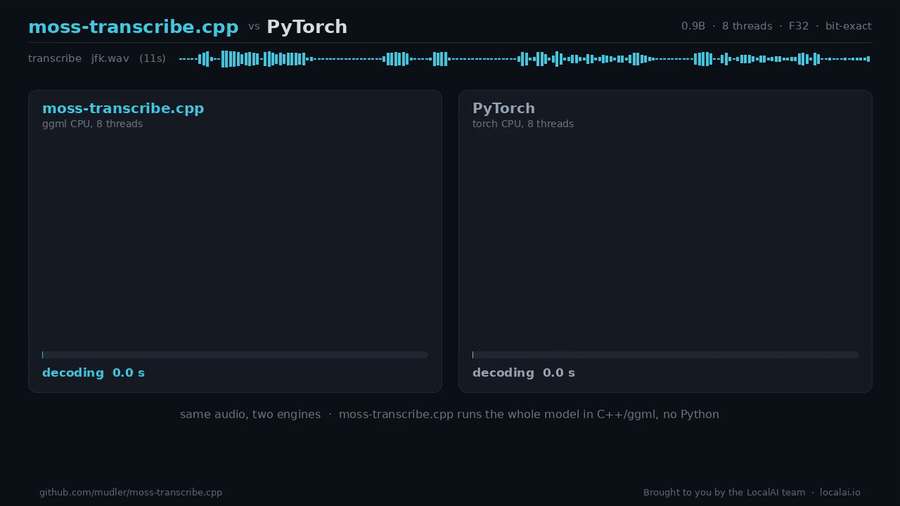Click the moss-transcribe.cpp header title
The height and width of the screenshot is (506, 900).
point(133,27)
